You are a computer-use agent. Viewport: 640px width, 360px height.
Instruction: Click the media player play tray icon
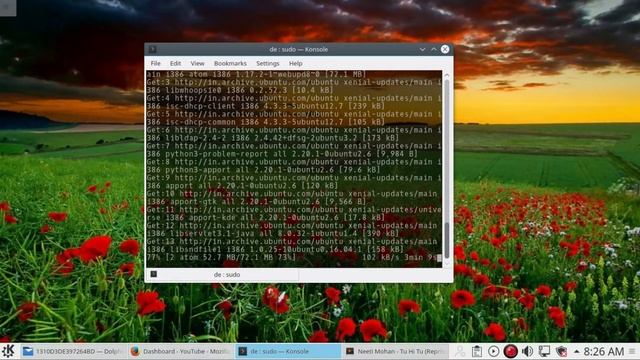(493, 351)
